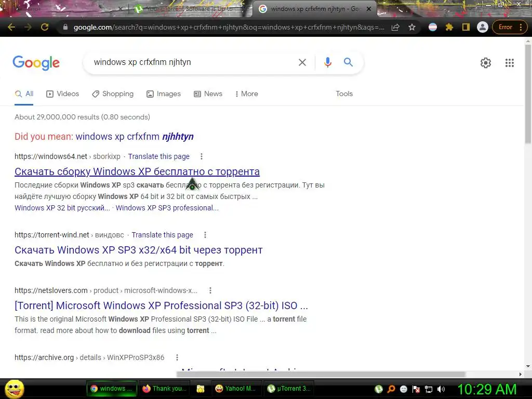Open the Chrome profile avatar

(483, 27)
